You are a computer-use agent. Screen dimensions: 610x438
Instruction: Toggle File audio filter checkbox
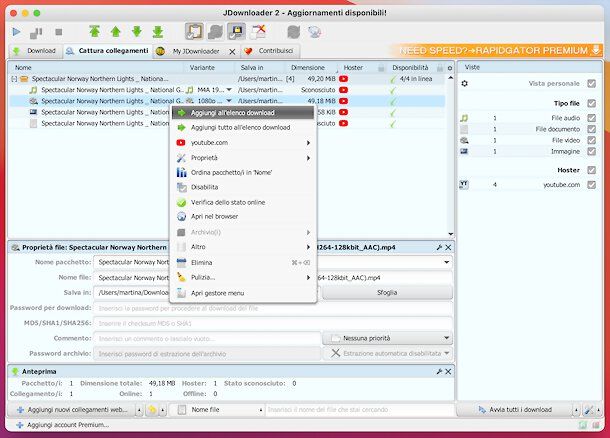click(592, 118)
